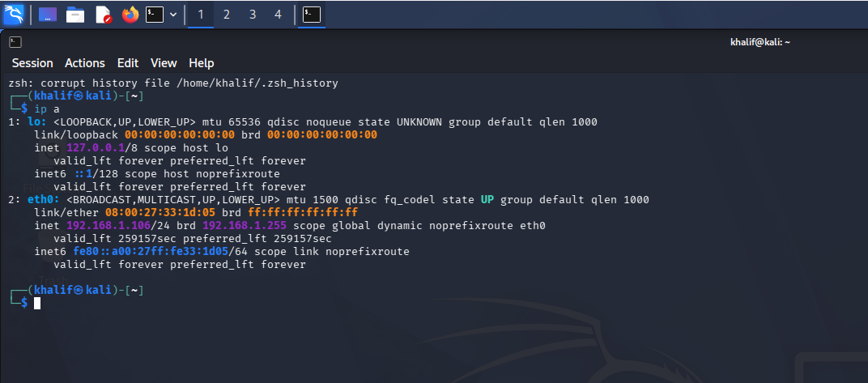Switch to workspace 4
868x383 pixels.
coord(278,15)
